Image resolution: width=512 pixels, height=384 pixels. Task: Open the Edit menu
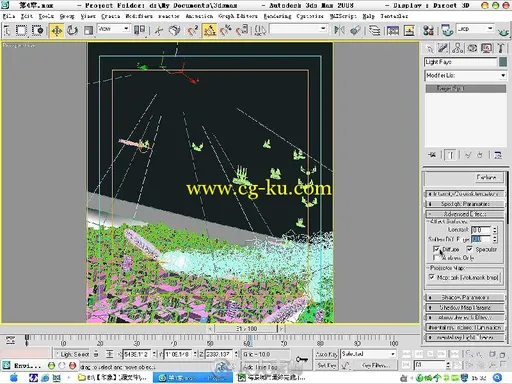(x=27, y=16)
